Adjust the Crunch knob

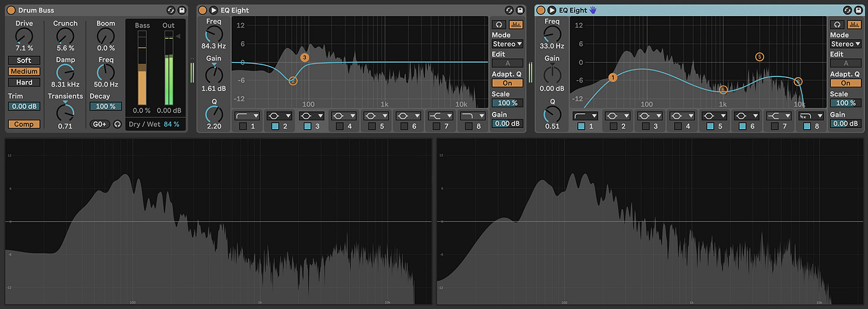coord(66,36)
